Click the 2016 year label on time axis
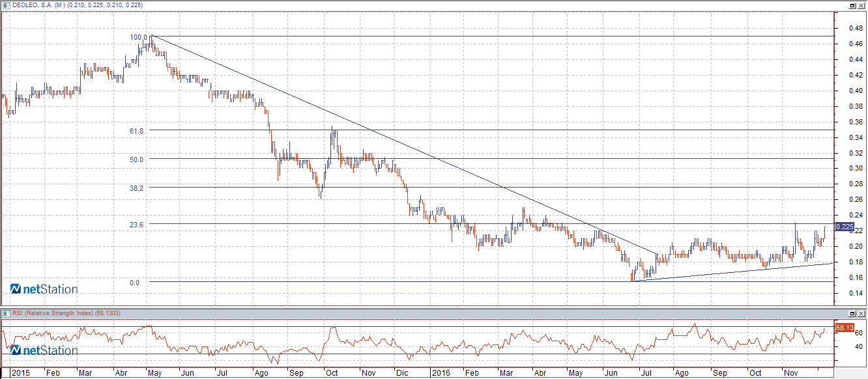The height and width of the screenshot is (379, 868). coord(441,373)
